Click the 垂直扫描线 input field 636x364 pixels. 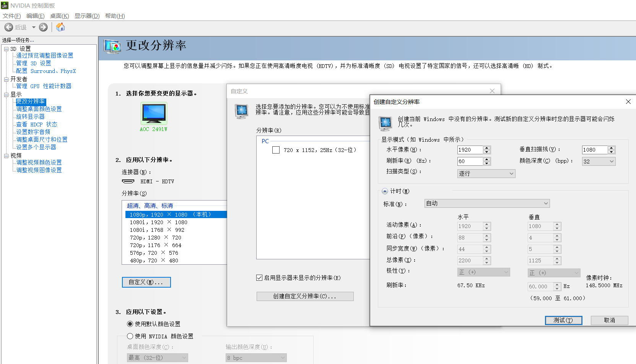click(595, 150)
